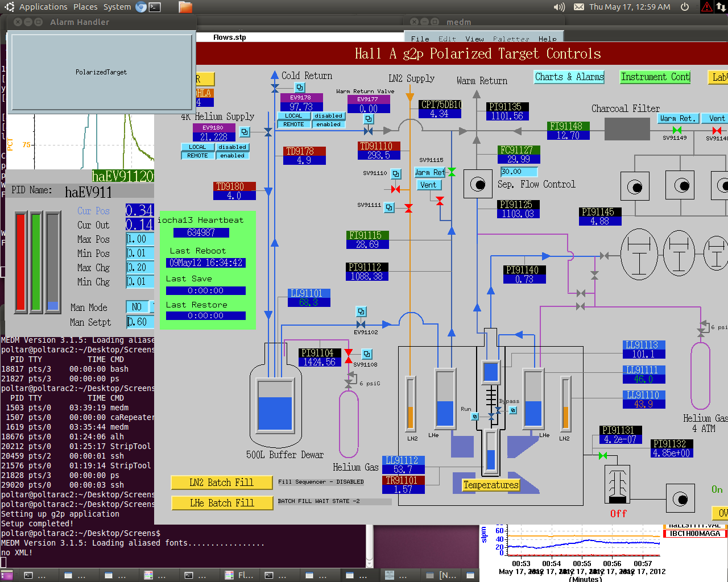Set EV9178 control to REMOTE

293,124
